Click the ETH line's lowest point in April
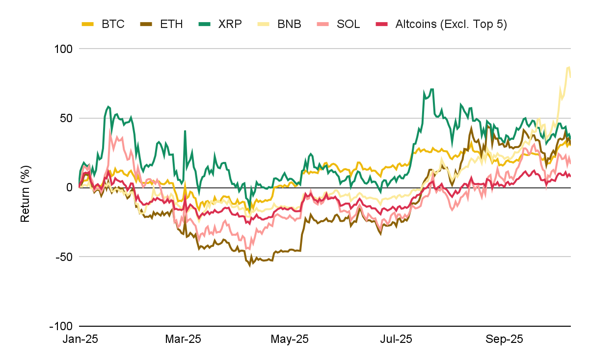The width and height of the screenshot is (589, 364). [x=249, y=265]
